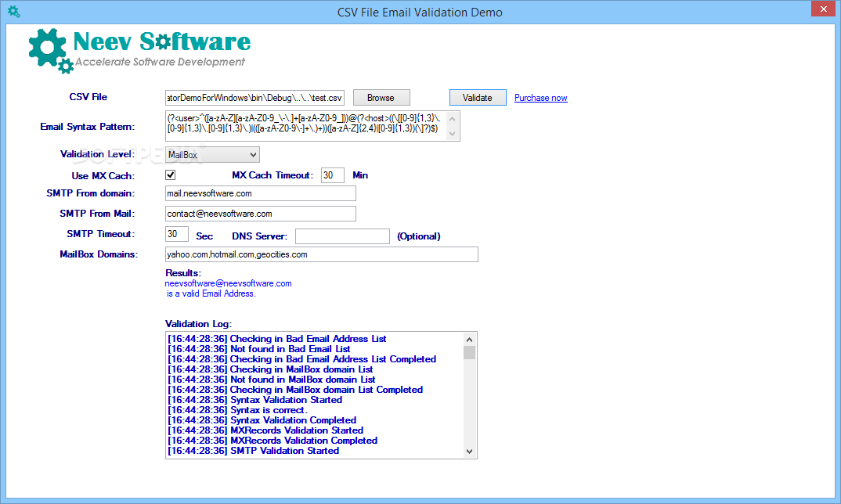Screen dimensions: 841x504
Task: Click the gear app icon in title bar
Action: click(x=13, y=11)
